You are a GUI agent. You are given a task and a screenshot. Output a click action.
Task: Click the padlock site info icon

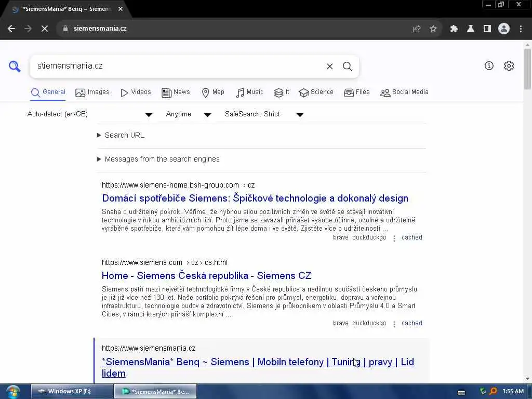[65, 29]
